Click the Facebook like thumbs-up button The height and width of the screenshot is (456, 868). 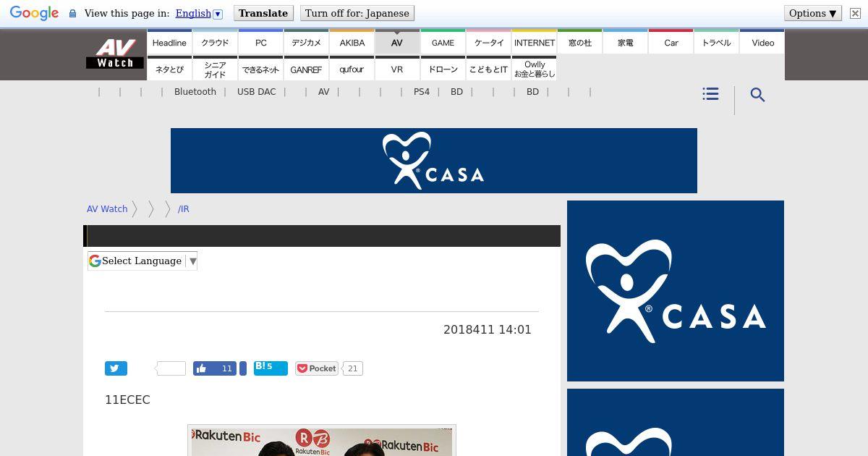click(x=215, y=368)
